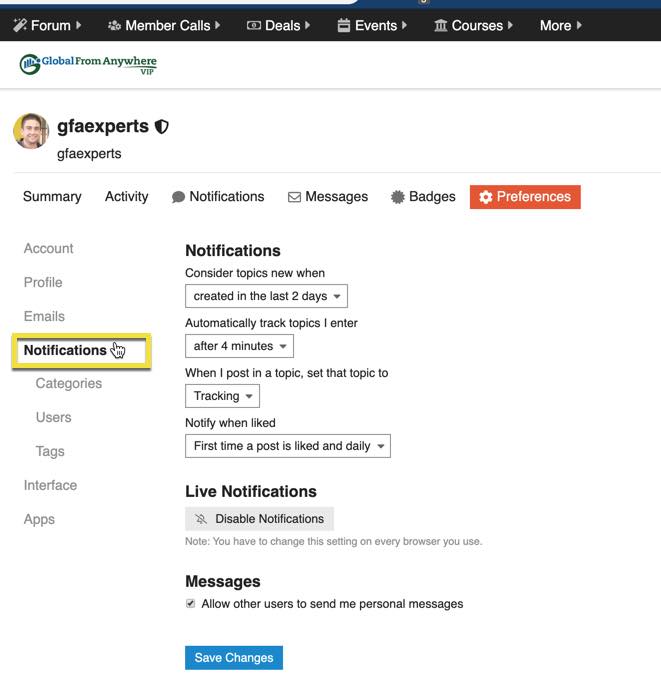Click the Forum wand icon

tap(20, 25)
